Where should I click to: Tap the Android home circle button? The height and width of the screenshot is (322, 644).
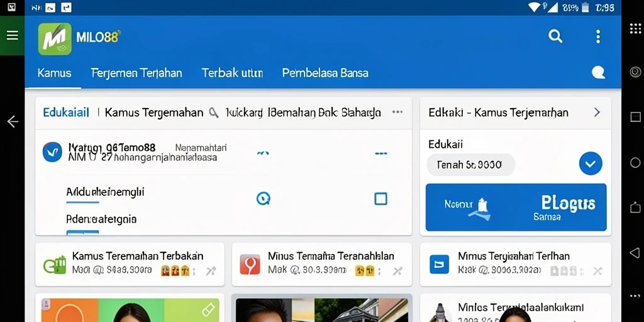[635, 162]
